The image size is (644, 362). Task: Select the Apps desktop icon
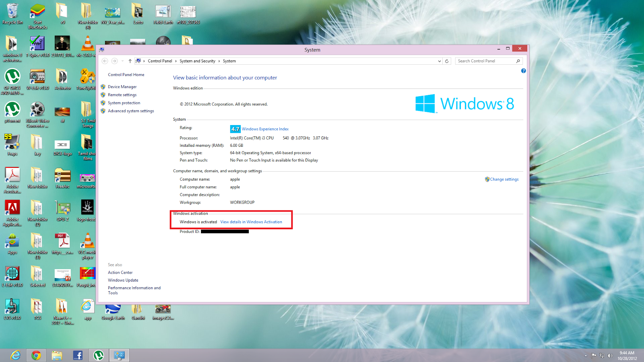click(12, 244)
